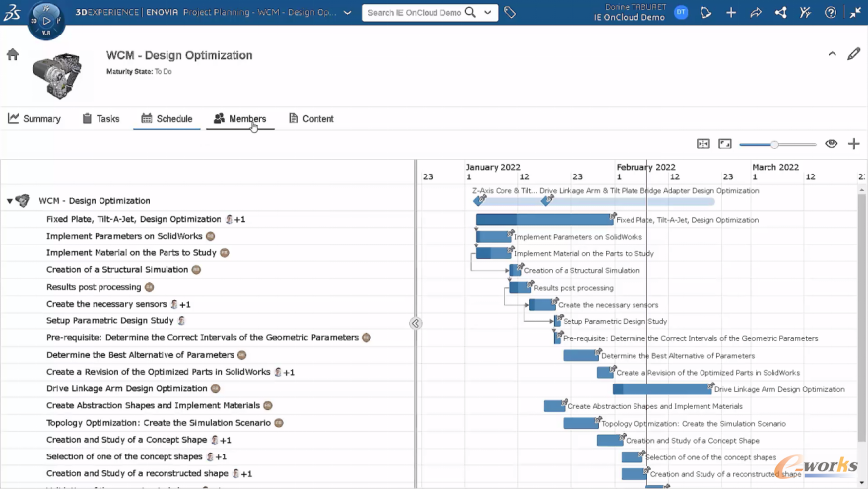This screenshot has width=868, height=489.
Task: Select the Schedule tab
Action: click(x=167, y=119)
